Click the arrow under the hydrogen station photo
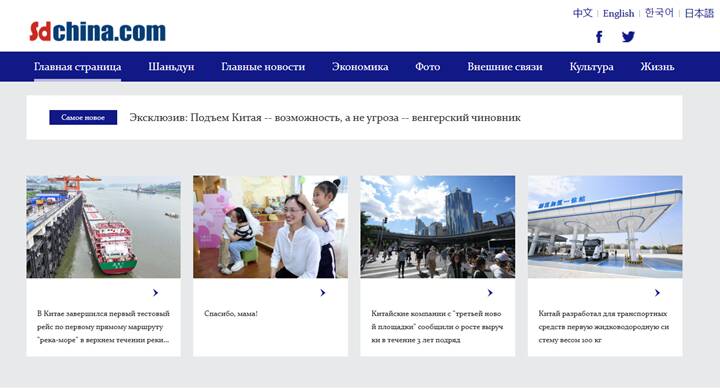 [657, 293]
